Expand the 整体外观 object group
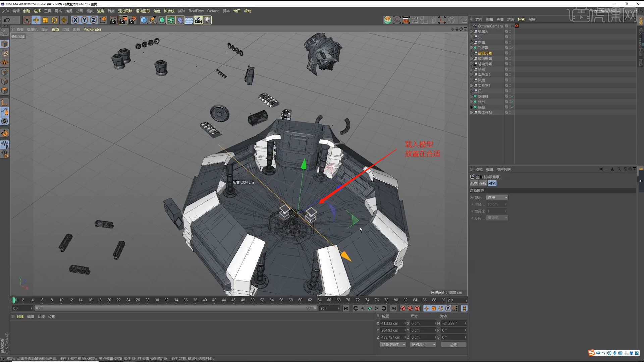The width and height of the screenshot is (644, 362). pyautogui.click(x=471, y=113)
